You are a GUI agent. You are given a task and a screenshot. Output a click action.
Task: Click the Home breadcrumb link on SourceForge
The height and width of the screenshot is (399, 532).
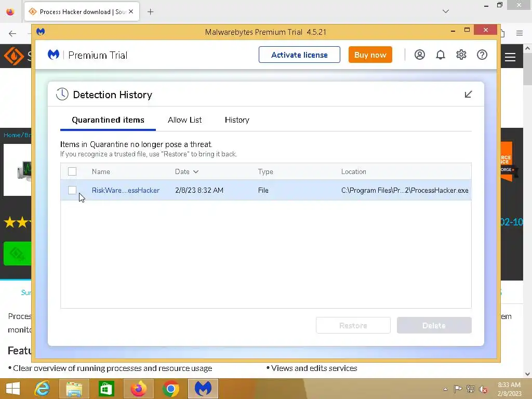coord(12,135)
